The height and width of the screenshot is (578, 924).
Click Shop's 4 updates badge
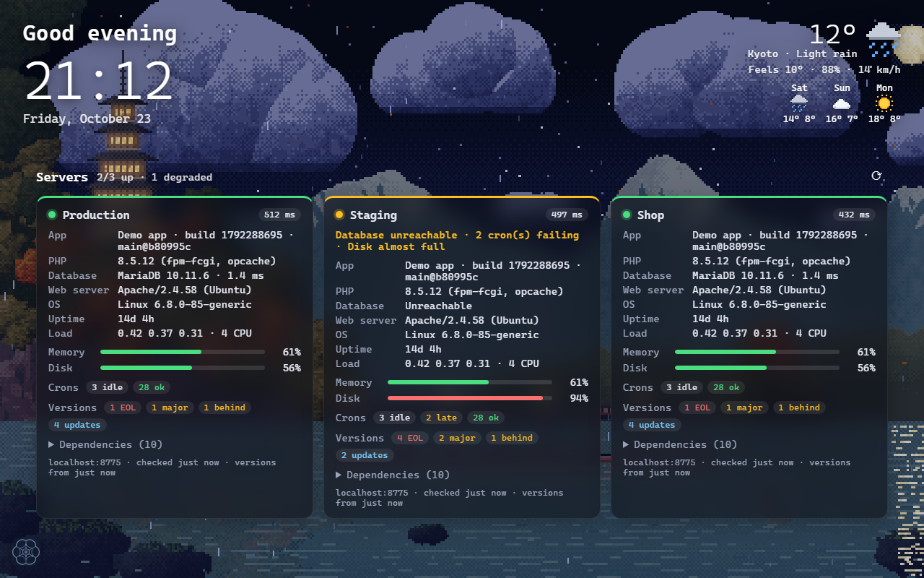(652, 425)
